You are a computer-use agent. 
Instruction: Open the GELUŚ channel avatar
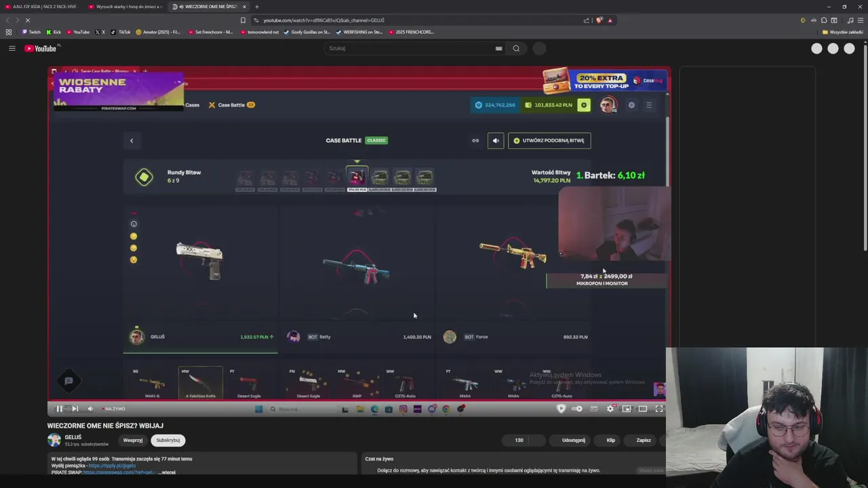coord(54,440)
